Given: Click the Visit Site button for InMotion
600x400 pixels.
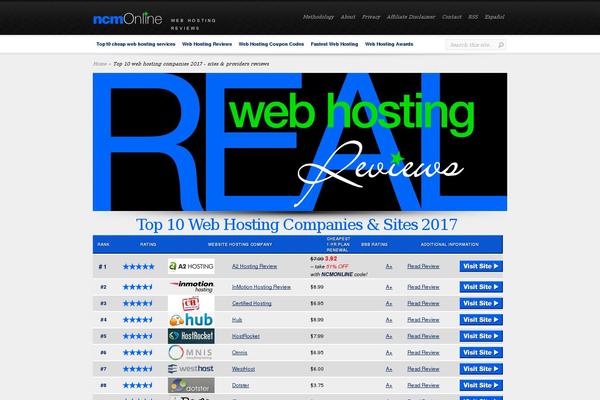Looking at the screenshot, I should tap(481, 287).
